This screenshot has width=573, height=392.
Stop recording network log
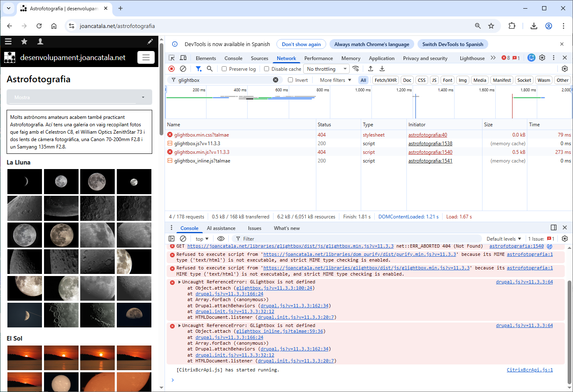click(x=172, y=69)
